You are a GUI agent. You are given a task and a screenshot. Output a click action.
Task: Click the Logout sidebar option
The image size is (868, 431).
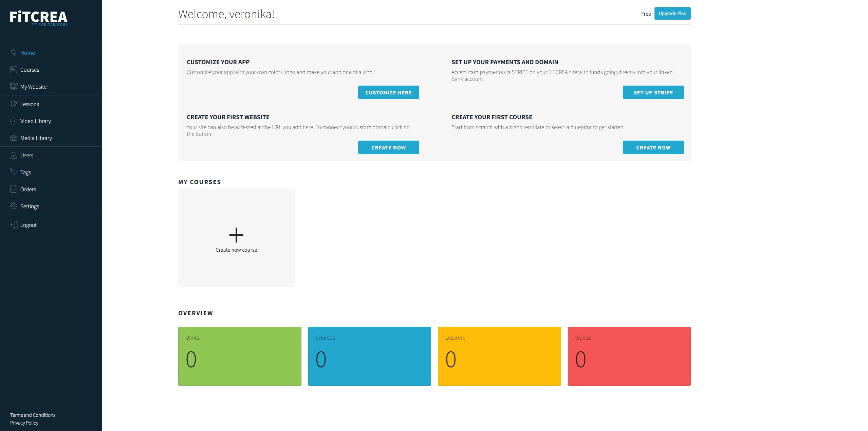pos(28,225)
